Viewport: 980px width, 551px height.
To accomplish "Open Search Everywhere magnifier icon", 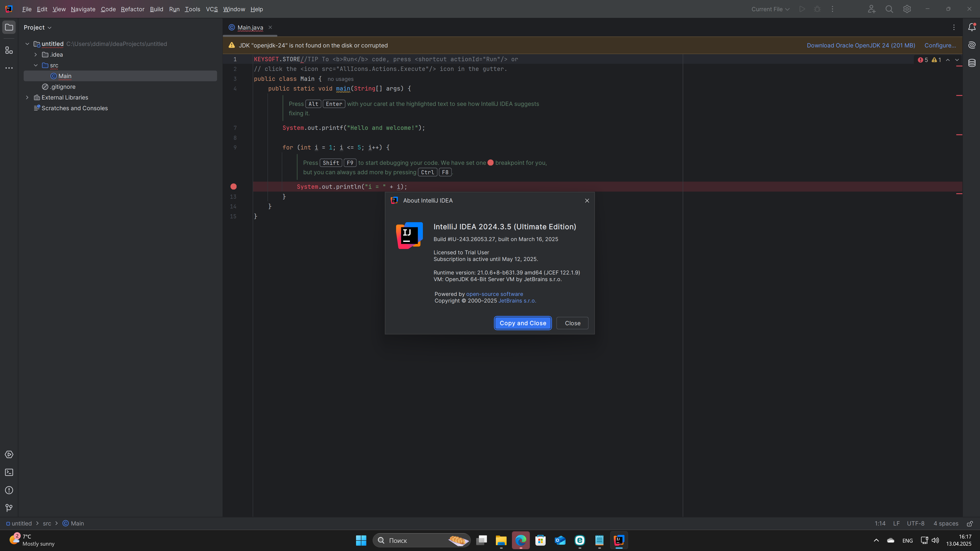I will 889,9.
